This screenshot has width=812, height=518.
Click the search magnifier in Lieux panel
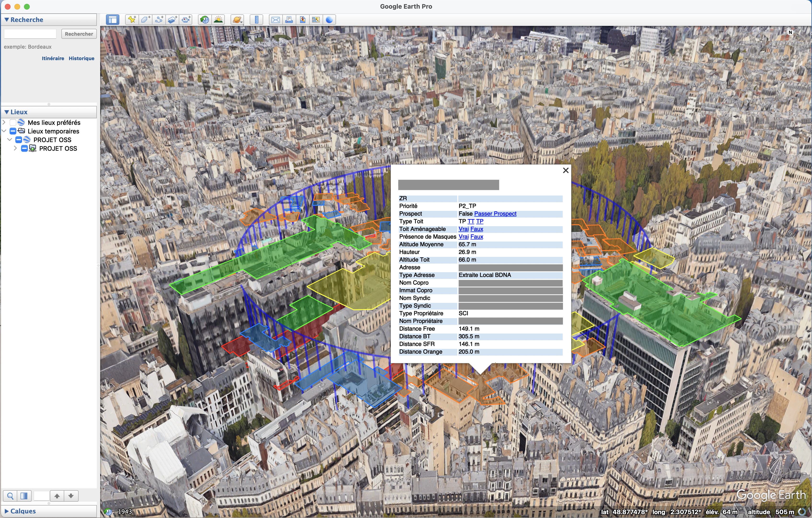point(10,496)
